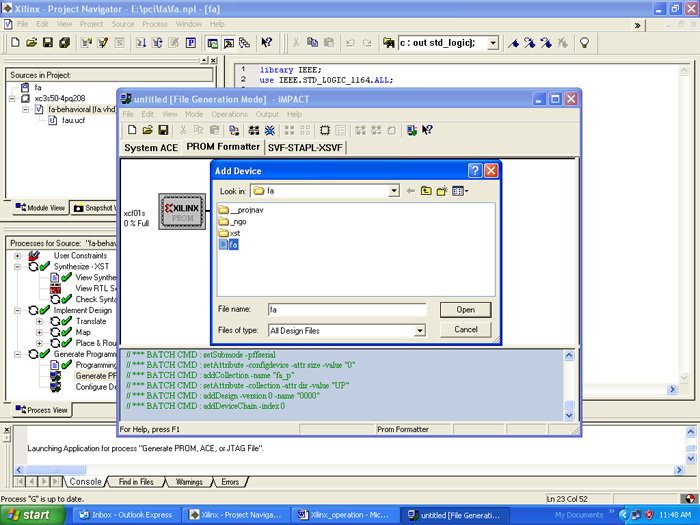
Task: Open View Menu icon in Add Device dialog
Action: 460,191
